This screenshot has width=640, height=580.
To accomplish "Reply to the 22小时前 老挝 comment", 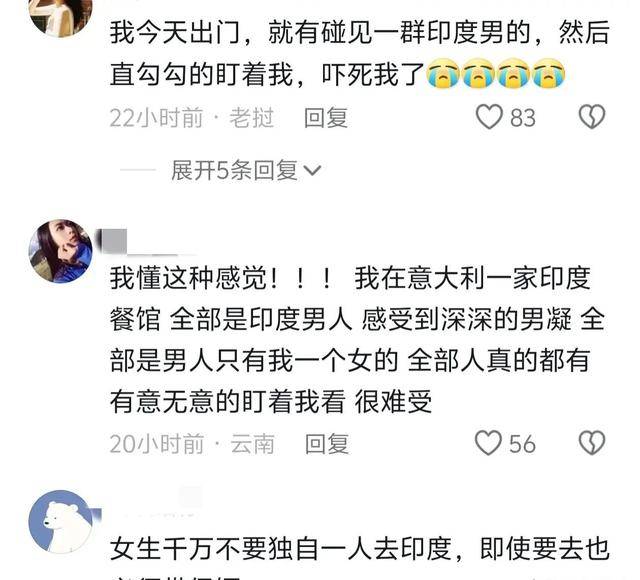I will pyautogui.click(x=326, y=118).
